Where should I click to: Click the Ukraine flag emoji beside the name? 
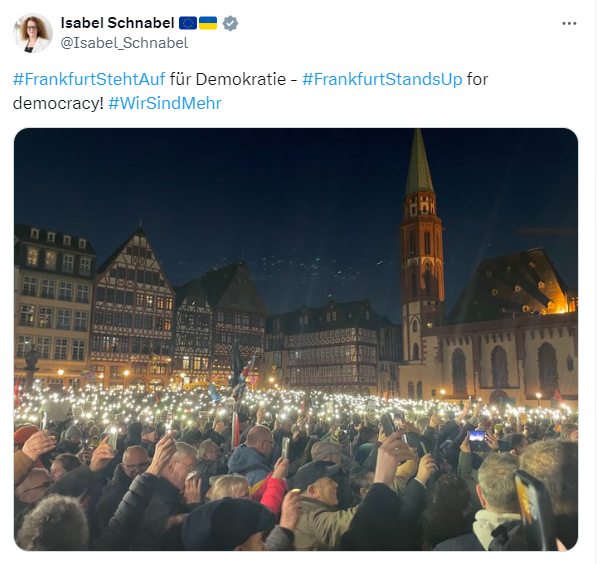coord(208,23)
